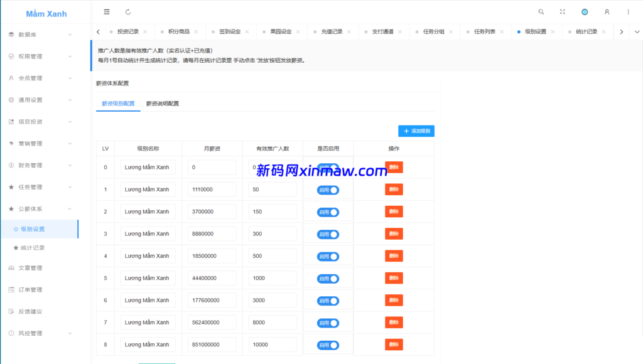Expand the 财务管理 sidebar menu
This screenshot has width=643, height=364.
coord(40,165)
